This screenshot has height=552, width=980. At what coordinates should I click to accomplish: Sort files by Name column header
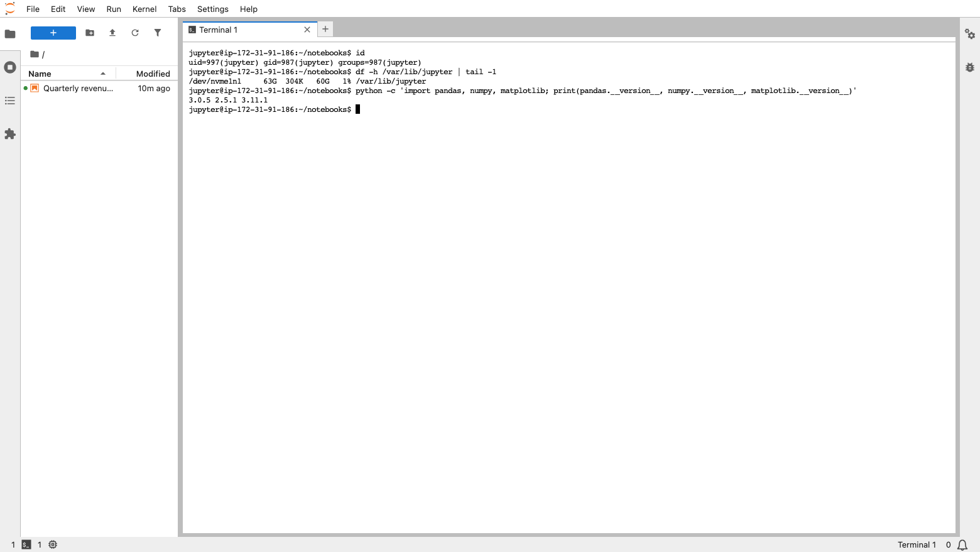(68, 74)
